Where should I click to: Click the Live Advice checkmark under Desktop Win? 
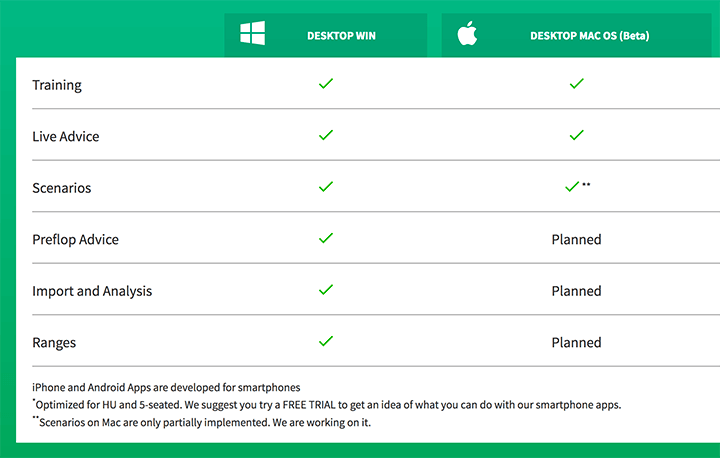326,135
